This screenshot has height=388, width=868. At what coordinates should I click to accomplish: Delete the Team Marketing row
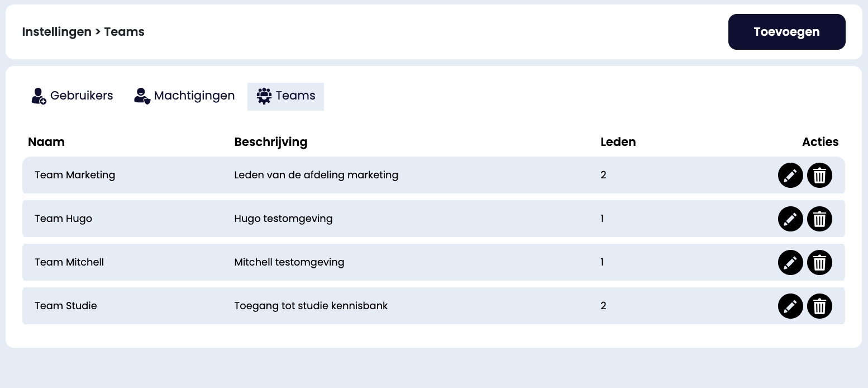[x=819, y=176]
